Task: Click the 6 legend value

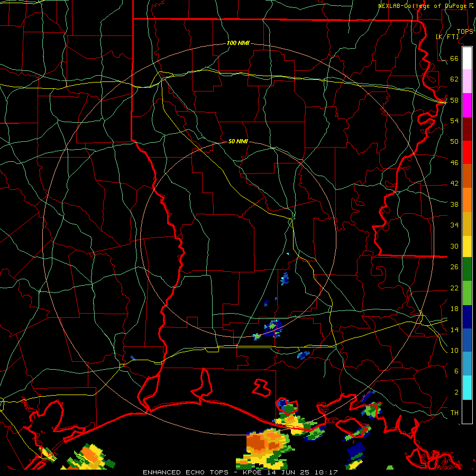Action: 456,371
